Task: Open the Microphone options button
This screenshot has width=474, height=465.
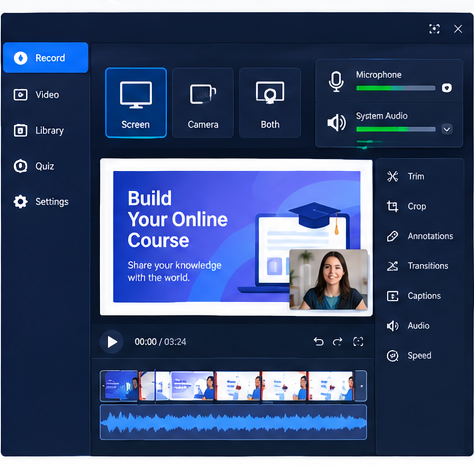Action: 447,88
